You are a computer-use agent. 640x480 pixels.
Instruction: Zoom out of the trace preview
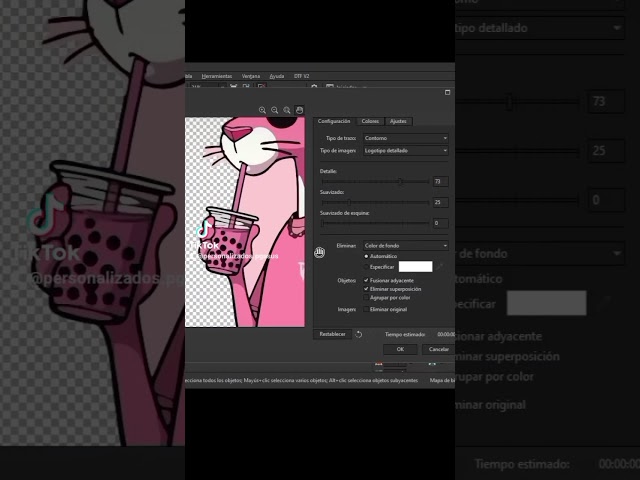[275, 110]
